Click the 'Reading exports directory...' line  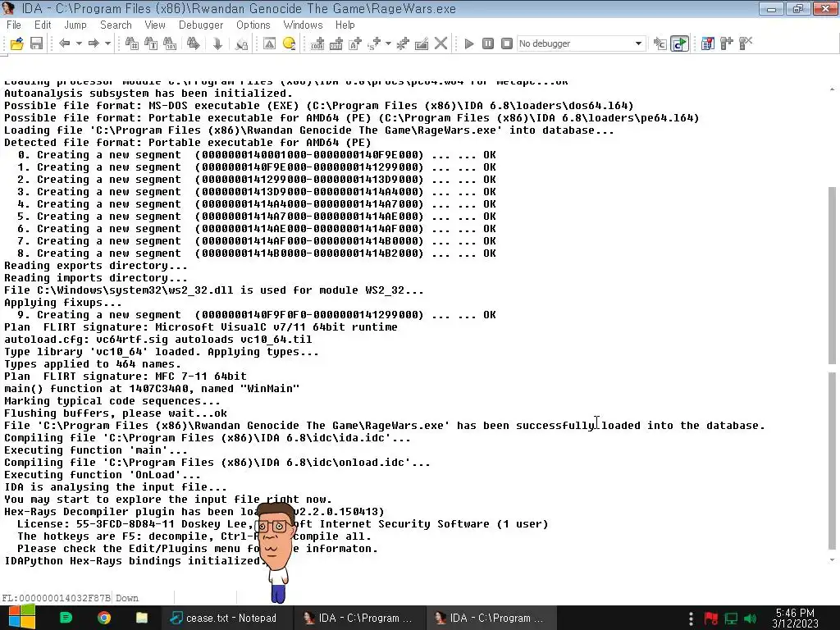click(x=96, y=265)
